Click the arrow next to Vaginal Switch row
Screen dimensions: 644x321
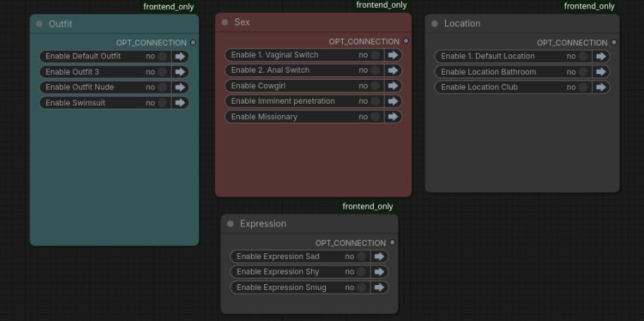(x=393, y=55)
